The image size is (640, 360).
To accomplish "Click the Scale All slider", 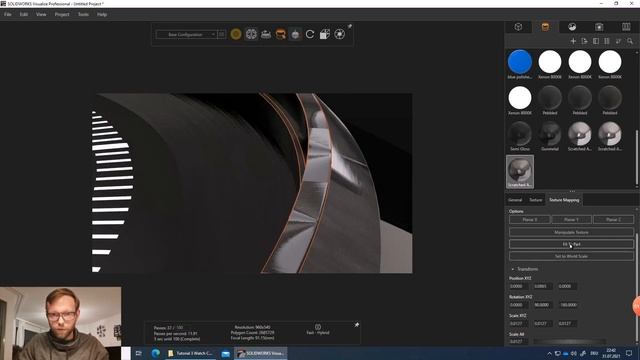I will (569, 341).
